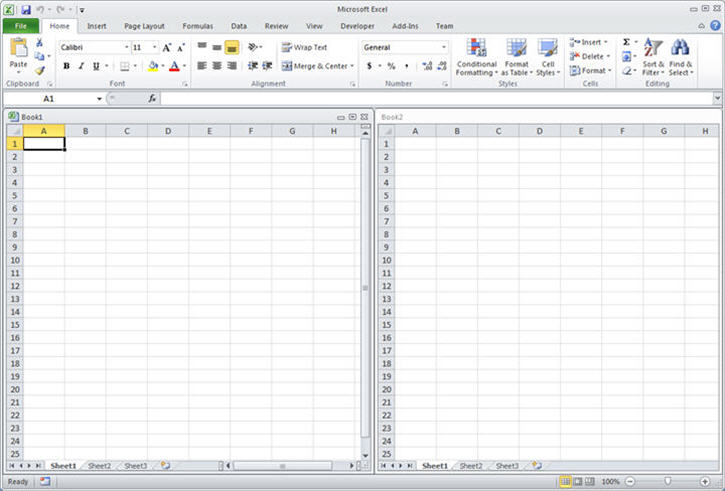
Task: Cut selection with scissors icon
Action: [x=40, y=43]
